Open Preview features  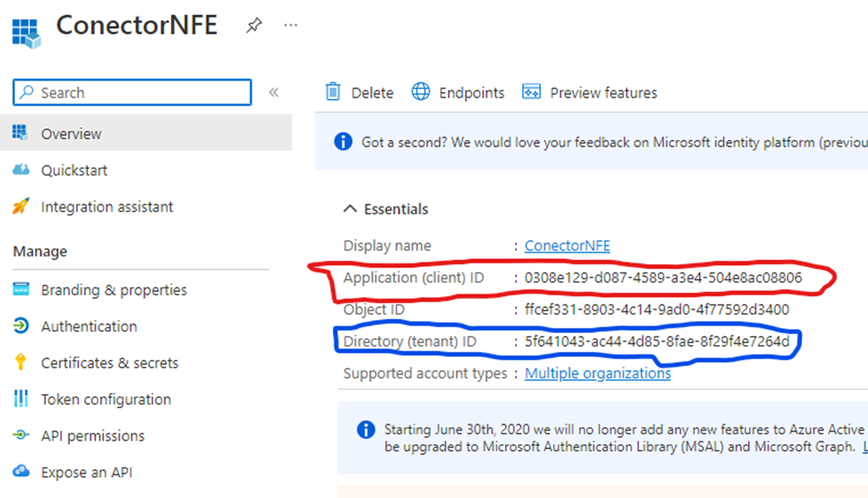tap(604, 92)
